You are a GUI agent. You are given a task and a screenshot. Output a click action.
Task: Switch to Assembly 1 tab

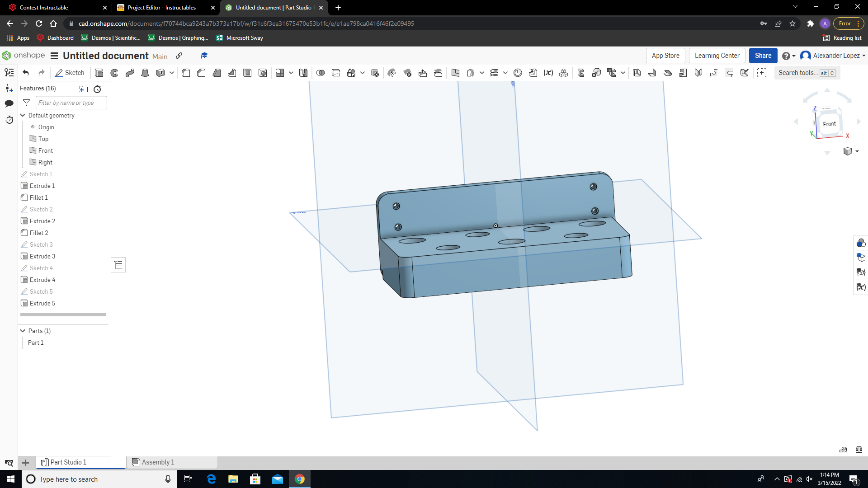tap(157, 462)
